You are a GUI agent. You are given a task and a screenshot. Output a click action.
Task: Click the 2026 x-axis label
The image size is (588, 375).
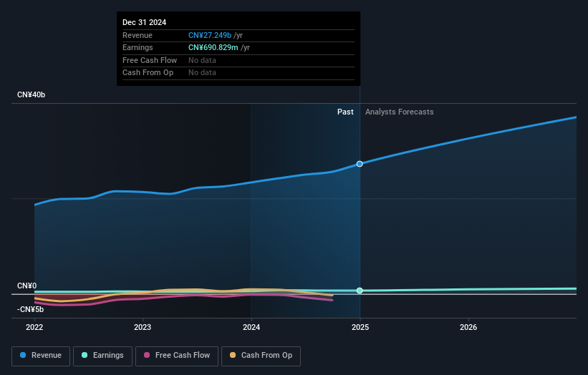click(x=468, y=328)
